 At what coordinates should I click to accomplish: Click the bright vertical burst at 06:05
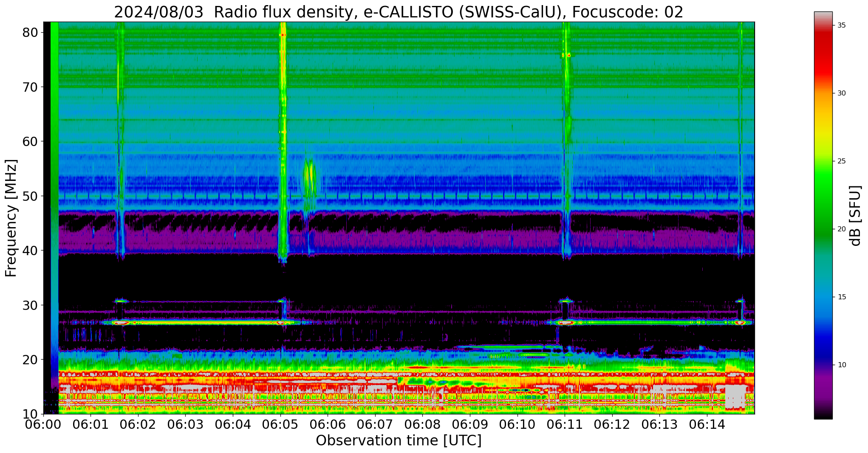point(283,142)
